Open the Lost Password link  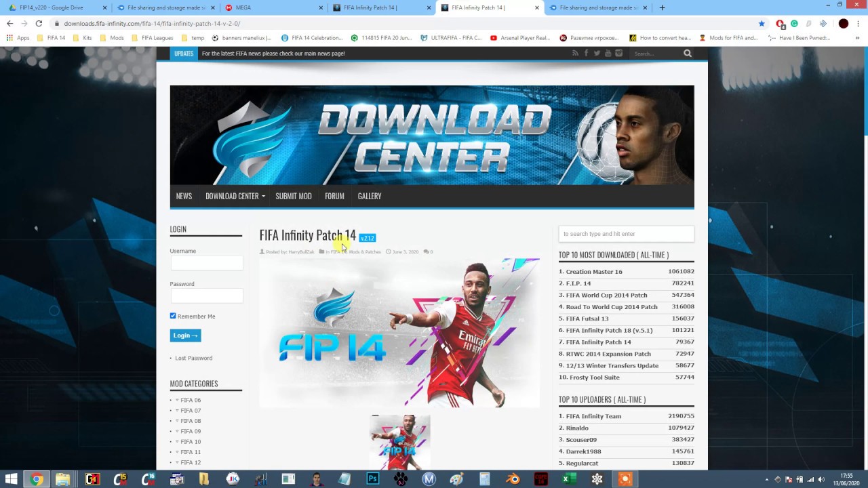coord(194,358)
